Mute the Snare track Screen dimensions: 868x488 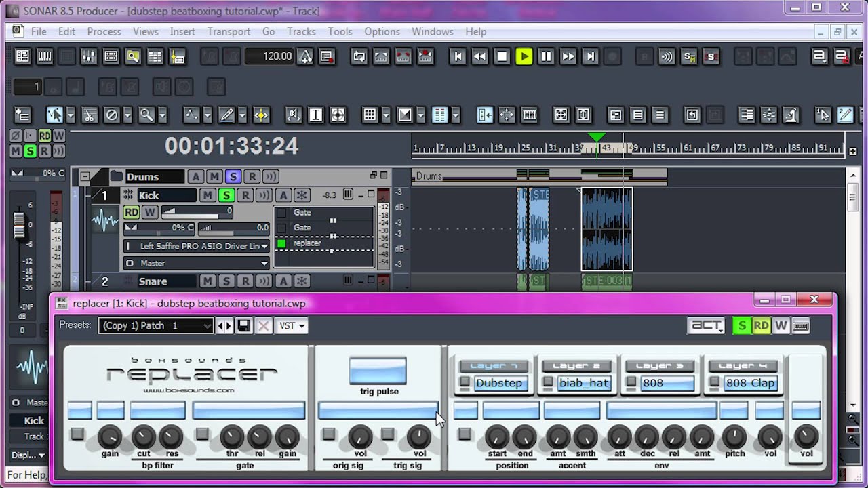(x=208, y=281)
